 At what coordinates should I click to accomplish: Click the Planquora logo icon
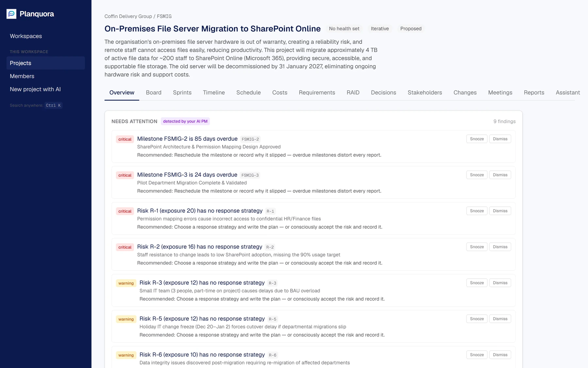[x=11, y=14]
